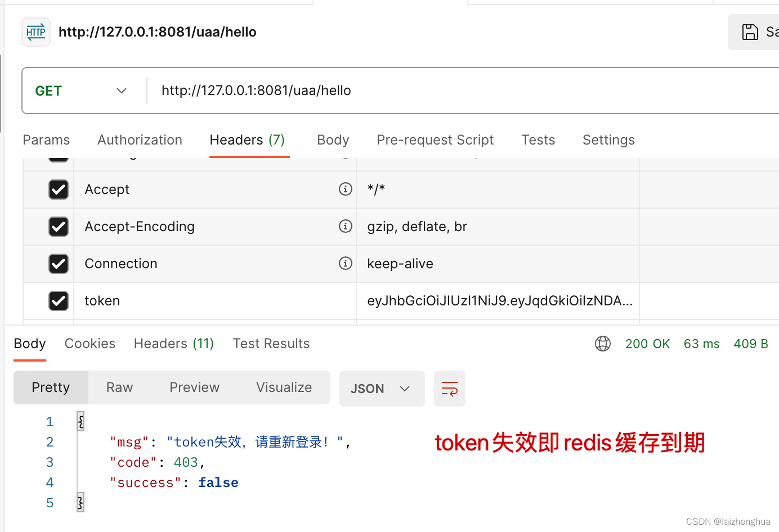Click the HTTP request type icon
Image resolution: width=779 pixels, height=532 pixels.
tap(36, 32)
